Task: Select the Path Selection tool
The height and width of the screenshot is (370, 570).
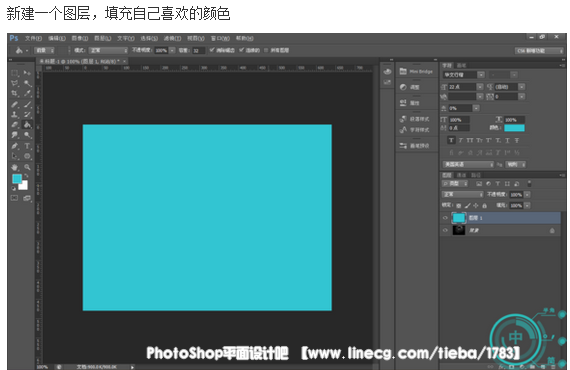Action: click(15, 156)
